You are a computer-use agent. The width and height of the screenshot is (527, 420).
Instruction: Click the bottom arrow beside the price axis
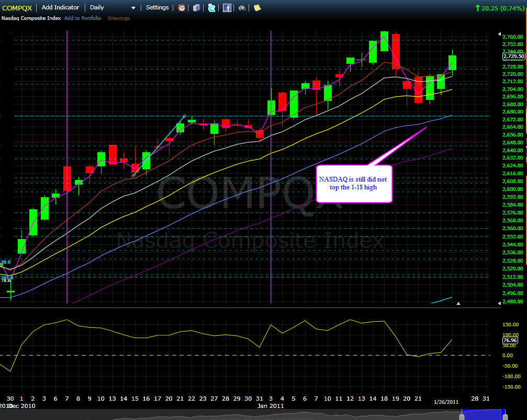tap(499, 303)
